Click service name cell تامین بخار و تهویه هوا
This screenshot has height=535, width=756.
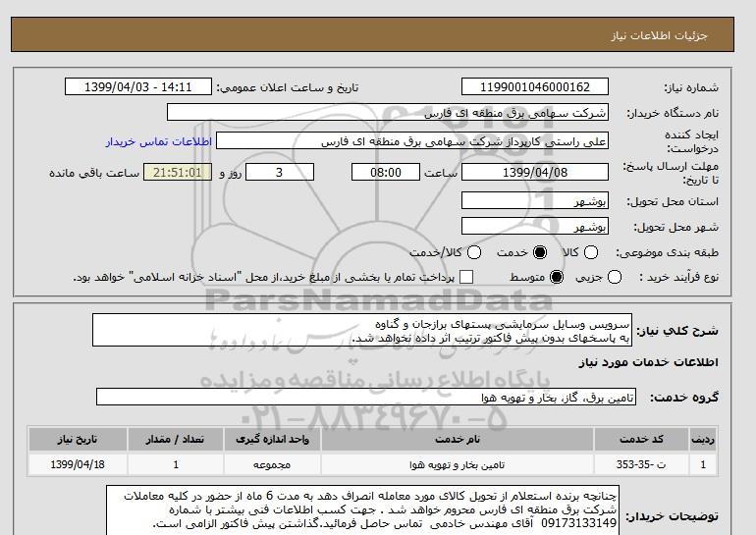coord(458,464)
